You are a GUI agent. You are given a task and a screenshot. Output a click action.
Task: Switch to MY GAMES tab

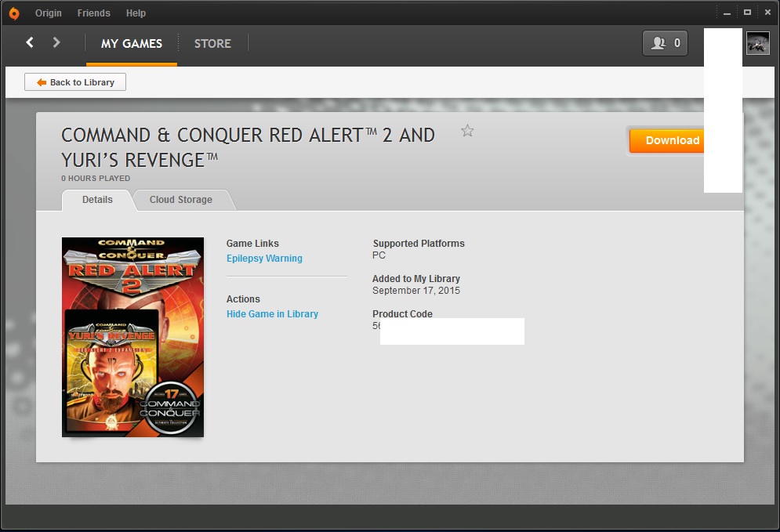(132, 44)
